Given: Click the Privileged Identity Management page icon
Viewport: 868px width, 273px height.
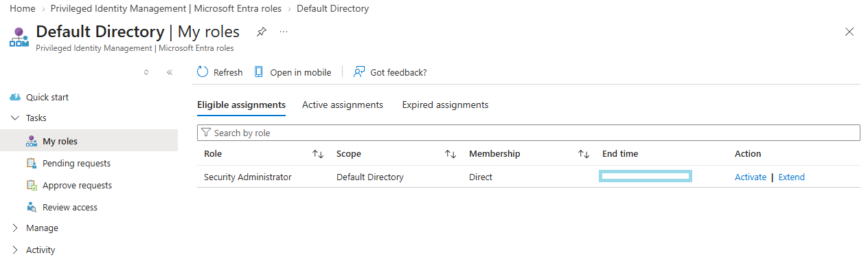Looking at the screenshot, I should click(19, 37).
